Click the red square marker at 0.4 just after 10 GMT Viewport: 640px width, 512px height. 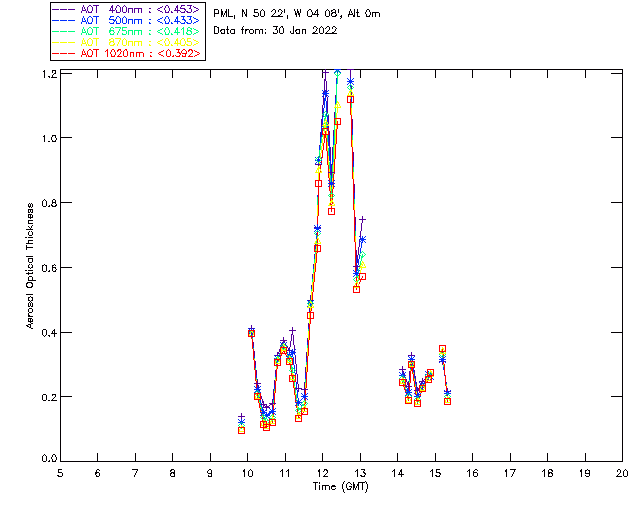tap(251, 334)
